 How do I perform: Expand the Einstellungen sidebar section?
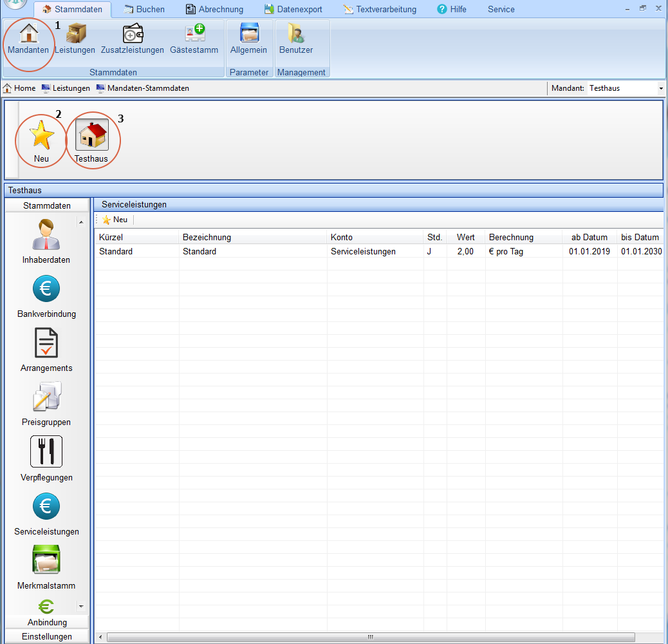click(47, 636)
